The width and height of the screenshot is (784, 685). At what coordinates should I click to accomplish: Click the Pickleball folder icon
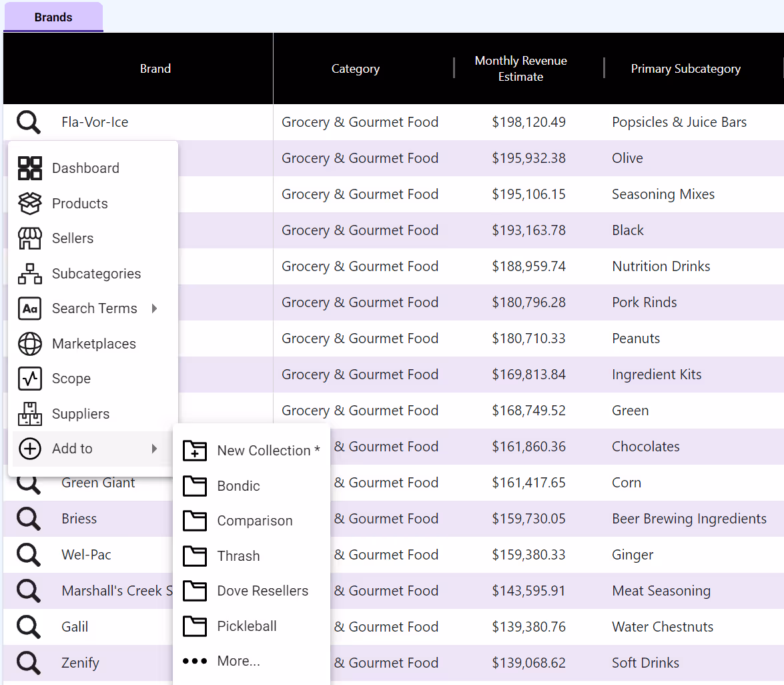tap(195, 626)
